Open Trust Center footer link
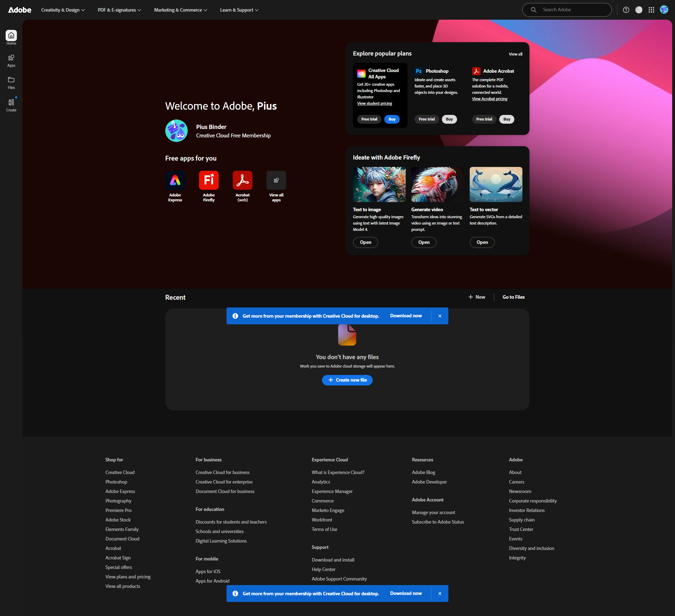The image size is (675, 616). (521, 529)
